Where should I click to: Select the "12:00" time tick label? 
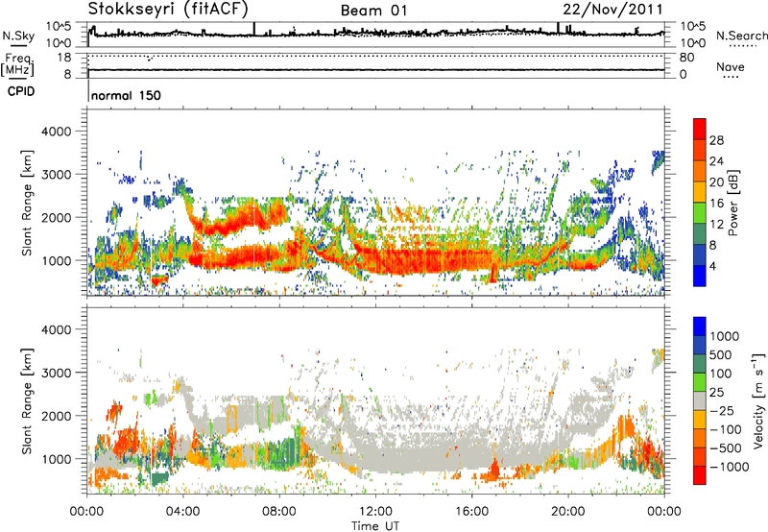coord(375,512)
